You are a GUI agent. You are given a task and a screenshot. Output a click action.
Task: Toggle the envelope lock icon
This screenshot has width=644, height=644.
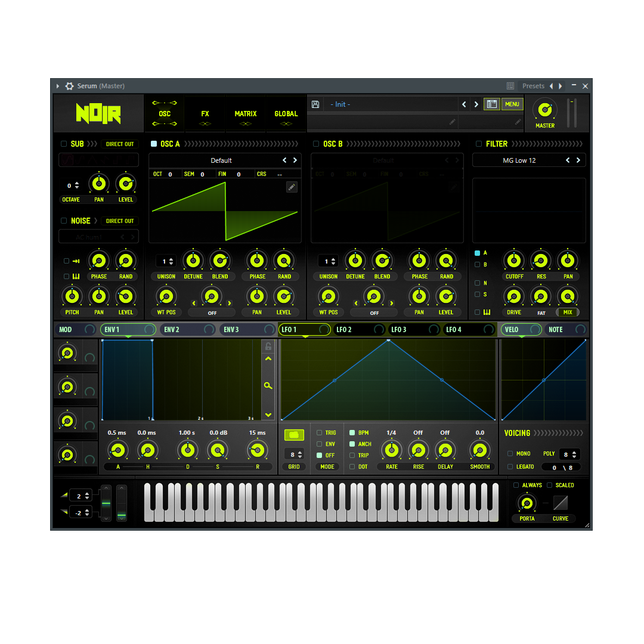pos(268,346)
